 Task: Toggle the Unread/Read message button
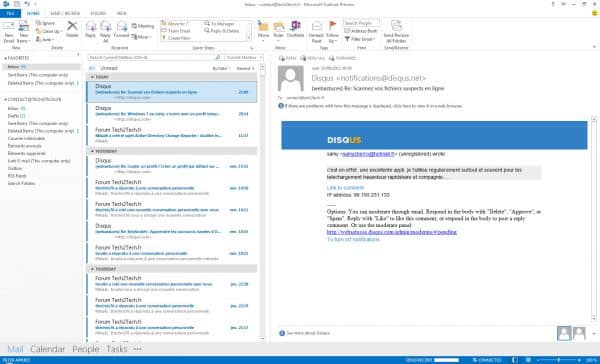coord(316,32)
